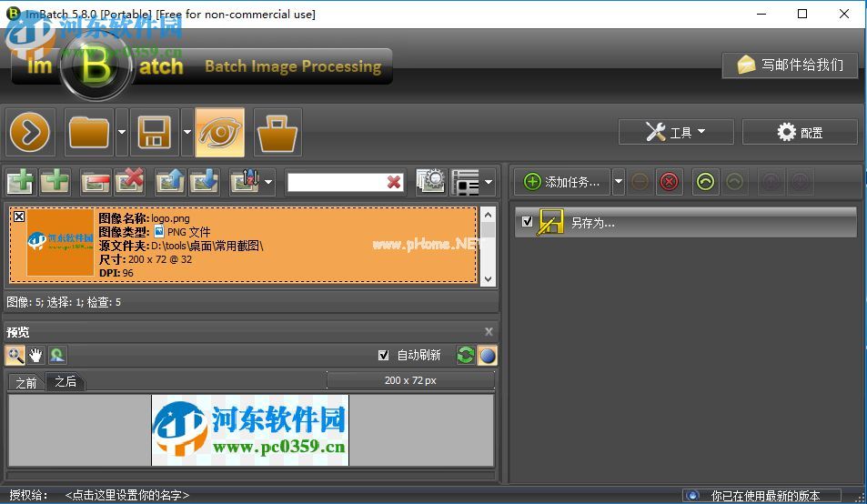The height and width of the screenshot is (504, 867).
Task: Open the 工具 tools dropdown
Action: [x=676, y=132]
